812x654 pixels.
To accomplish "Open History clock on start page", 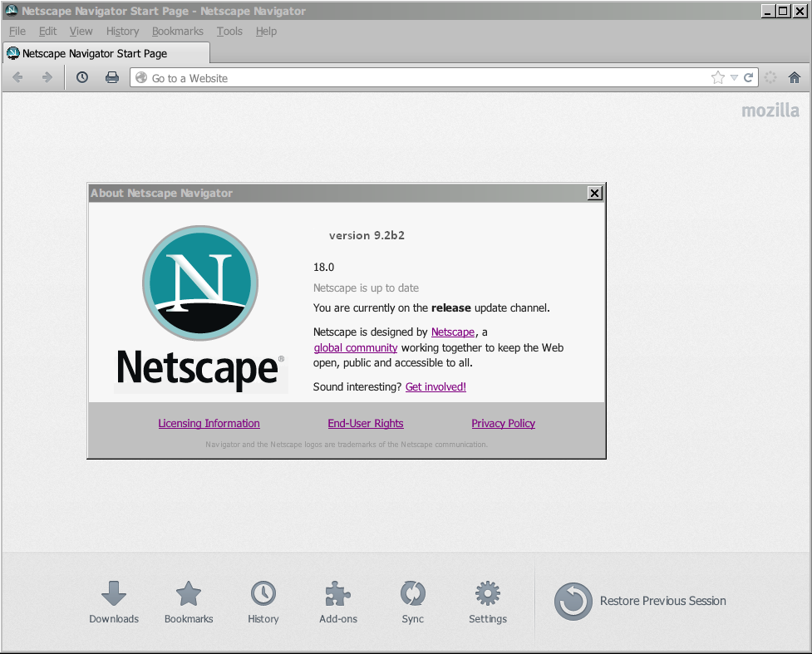I will pos(263,602).
